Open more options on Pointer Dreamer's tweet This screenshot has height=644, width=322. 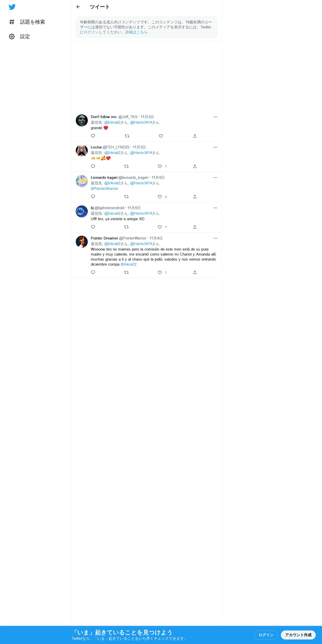(215, 238)
